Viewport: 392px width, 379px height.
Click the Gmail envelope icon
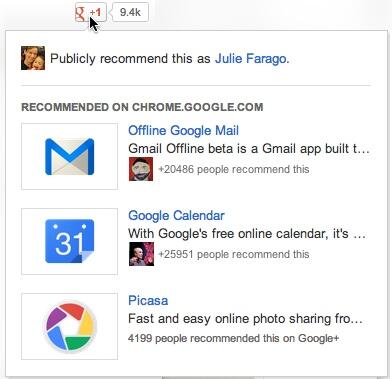tap(70, 157)
